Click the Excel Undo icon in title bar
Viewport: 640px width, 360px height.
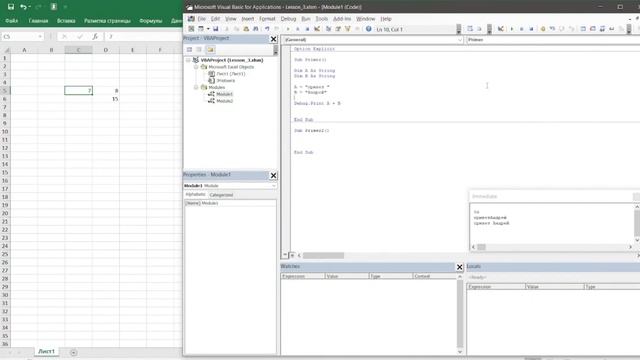[x=23, y=7]
